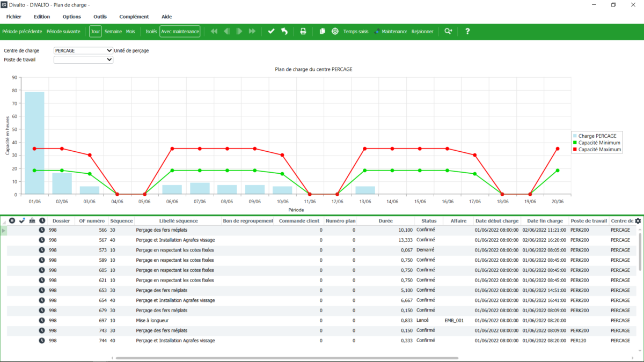Jump to first period with double-left arrow

coord(214,32)
